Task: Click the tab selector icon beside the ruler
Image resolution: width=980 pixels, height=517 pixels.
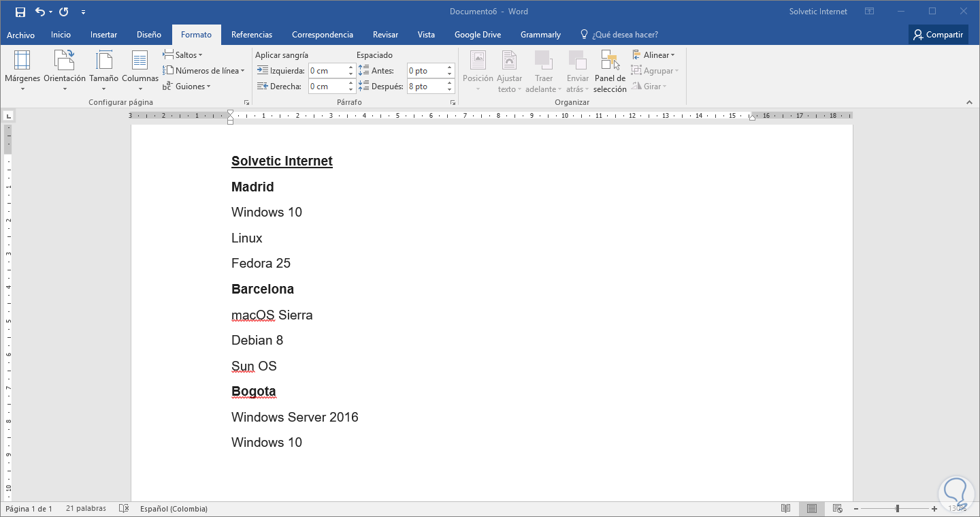Action: [x=7, y=116]
